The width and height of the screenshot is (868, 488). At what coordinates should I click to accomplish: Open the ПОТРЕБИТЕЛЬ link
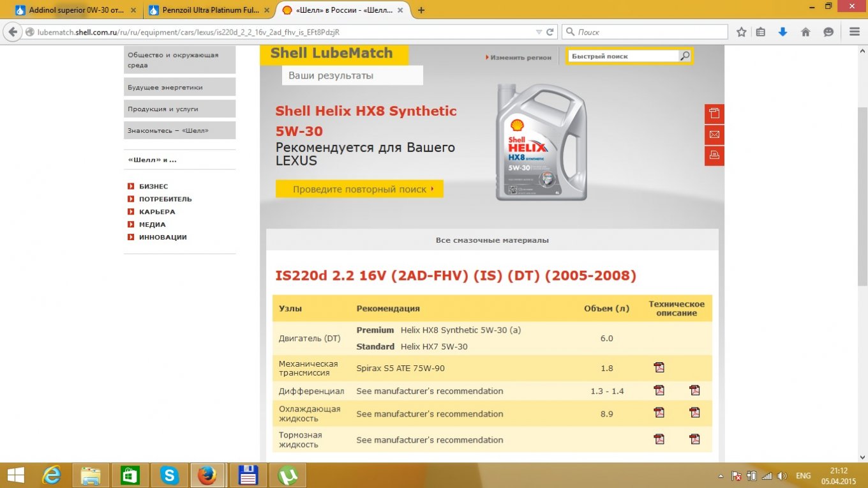tap(165, 199)
